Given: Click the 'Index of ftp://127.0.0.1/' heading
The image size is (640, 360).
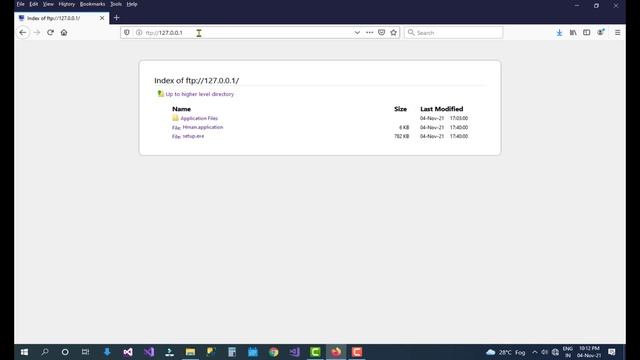Looking at the screenshot, I should [197, 80].
